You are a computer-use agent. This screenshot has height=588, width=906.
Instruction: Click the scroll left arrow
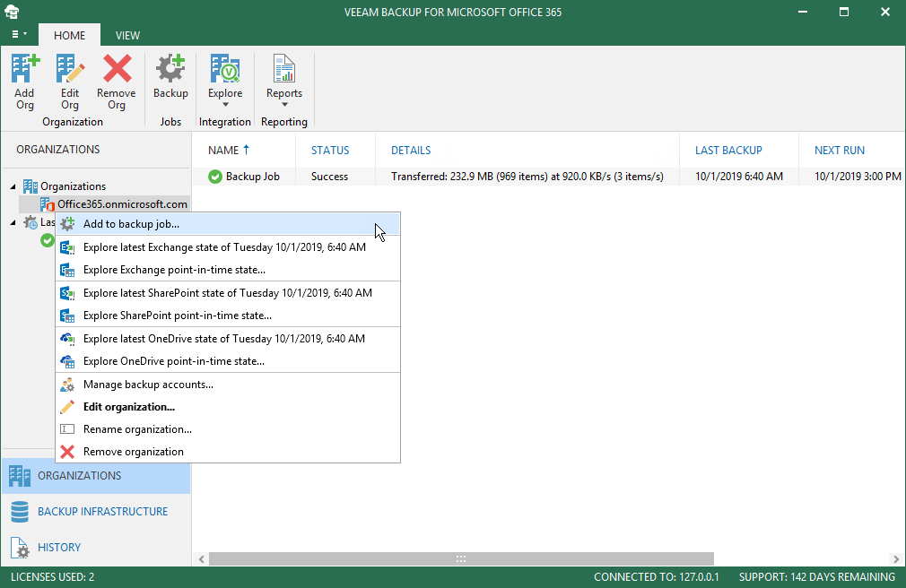tap(201, 559)
